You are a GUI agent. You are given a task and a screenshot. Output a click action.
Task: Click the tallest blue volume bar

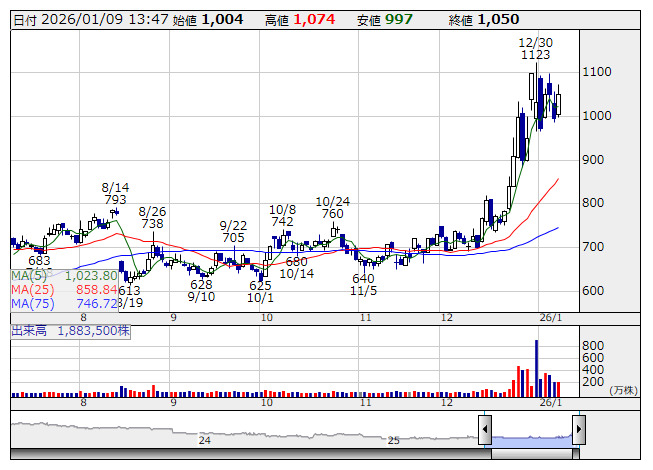click(536, 367)
